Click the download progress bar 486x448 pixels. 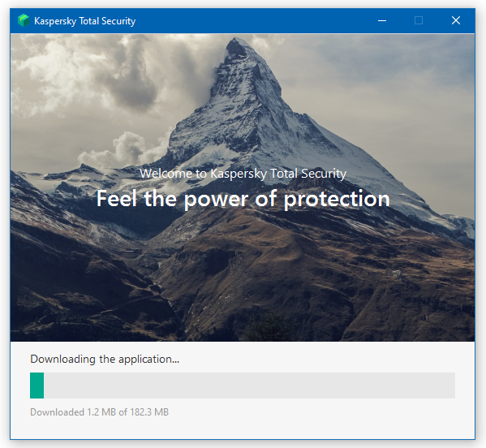tap(243, 386)
